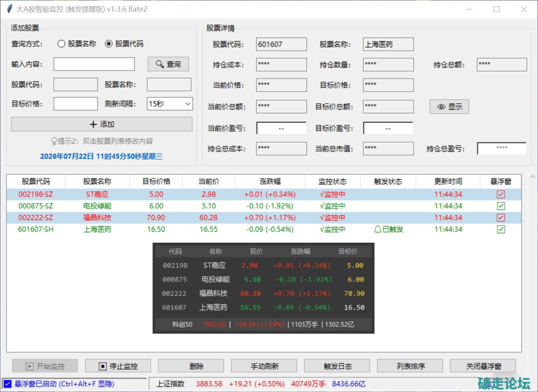The width and height of the screenshot is (538, 392).
Task: Click the 关闭悬浮窗 button
Action: [x=483, y=366]
